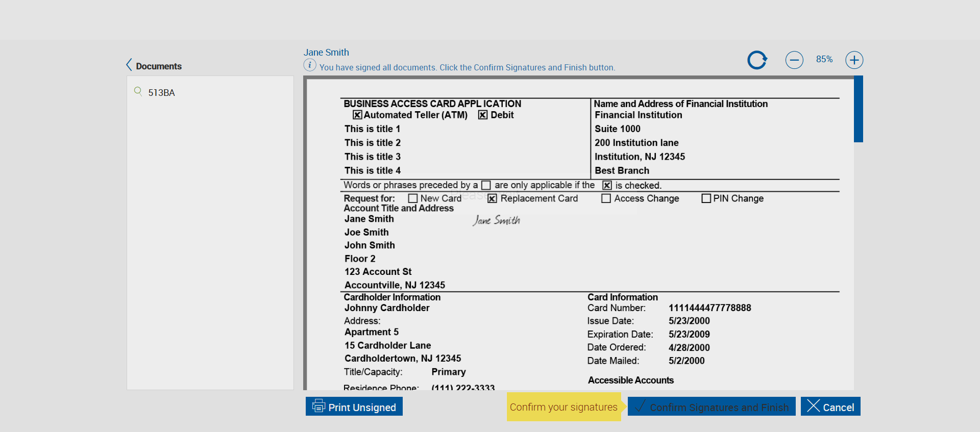The height and width of the screenshot is (432, 980).
Task: Click the 'Cardholdertown, NJ 12345' line
Action: [403, 359]
